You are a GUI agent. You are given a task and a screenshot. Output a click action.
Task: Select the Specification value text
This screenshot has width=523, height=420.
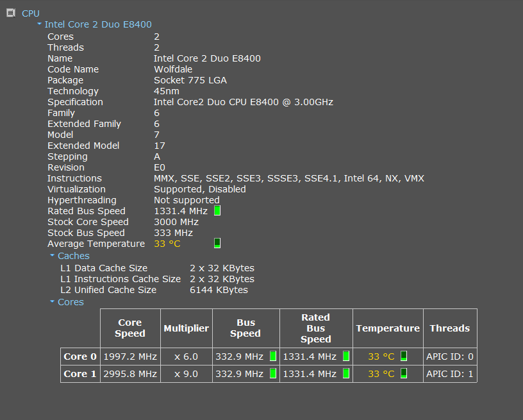point(244,102)
